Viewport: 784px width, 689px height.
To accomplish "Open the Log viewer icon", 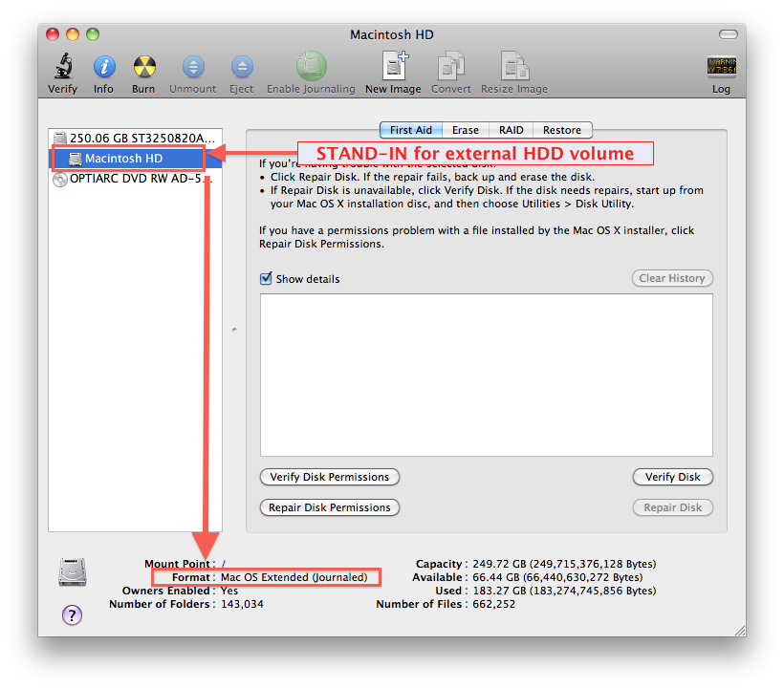I will click(x=721, y=66).
